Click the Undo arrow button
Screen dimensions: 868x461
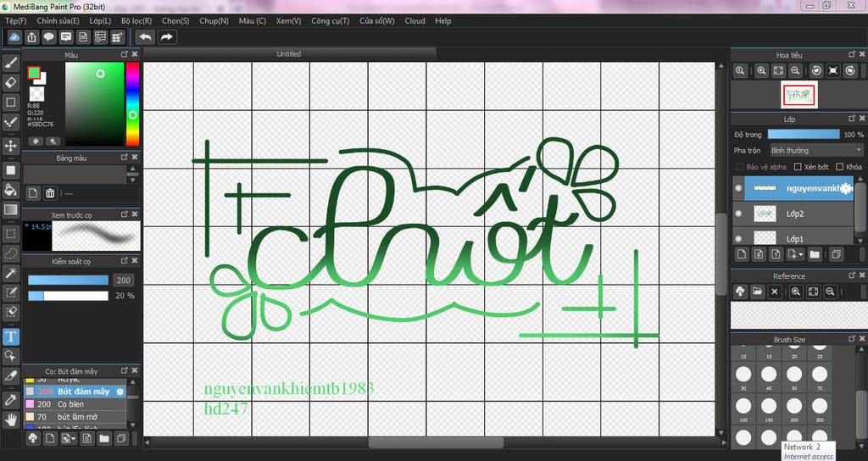click(x=146, y=37)
